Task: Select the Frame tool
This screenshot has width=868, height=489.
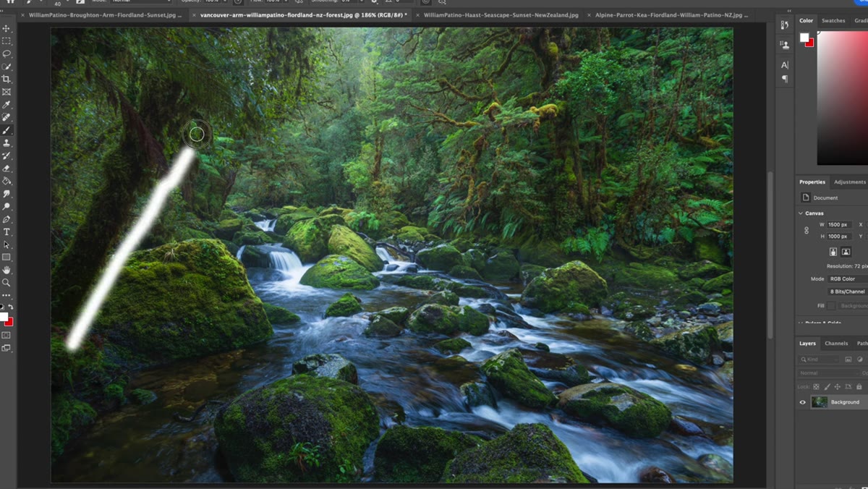Action: (x=7, y=92)
